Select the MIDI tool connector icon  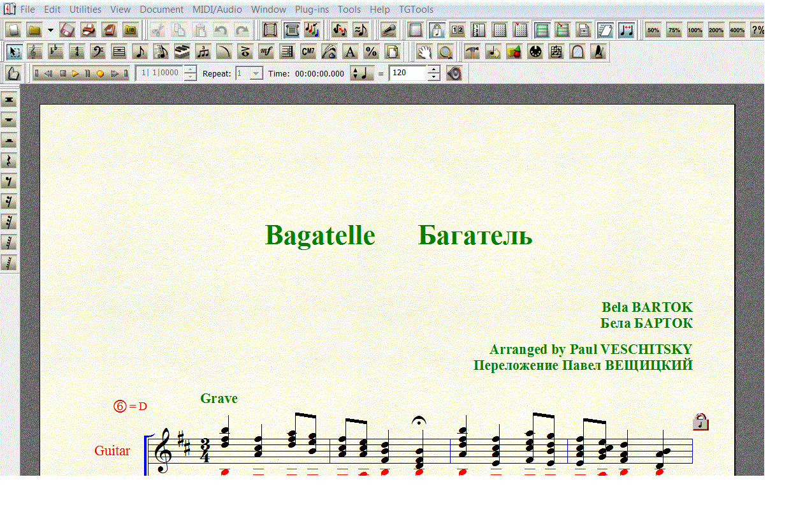point(535,52)
